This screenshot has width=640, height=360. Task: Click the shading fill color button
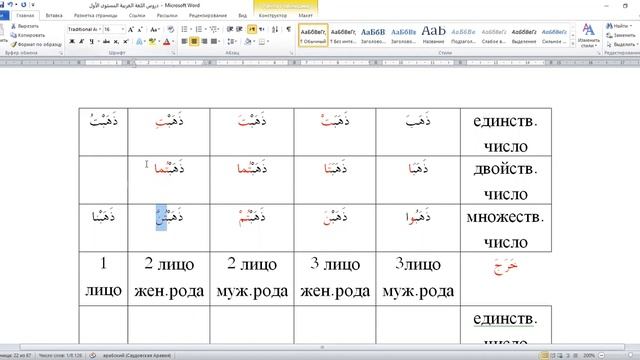(x=249, y=41)
